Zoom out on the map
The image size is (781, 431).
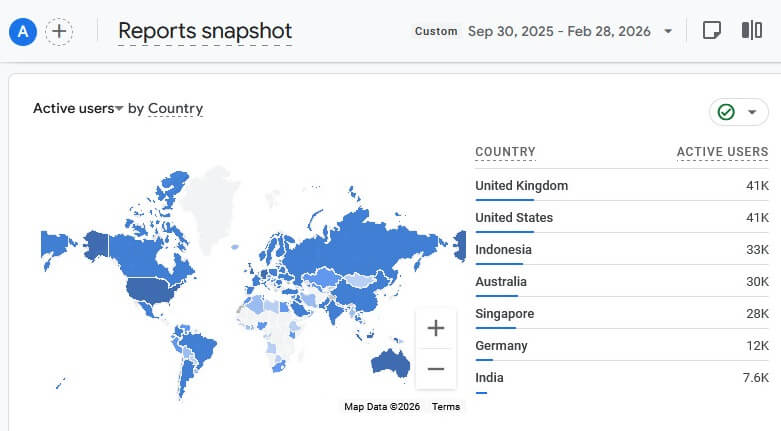coord(436,369)
